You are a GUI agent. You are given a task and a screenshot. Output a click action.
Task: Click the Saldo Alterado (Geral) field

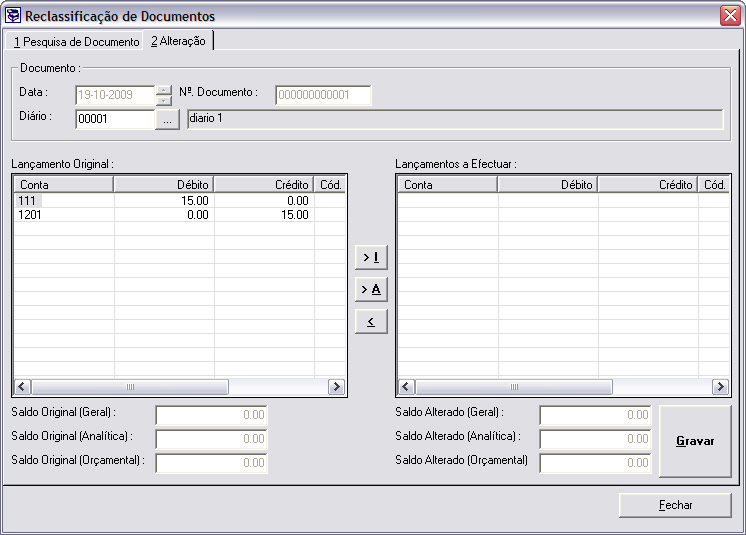click(x=596, y=415)
